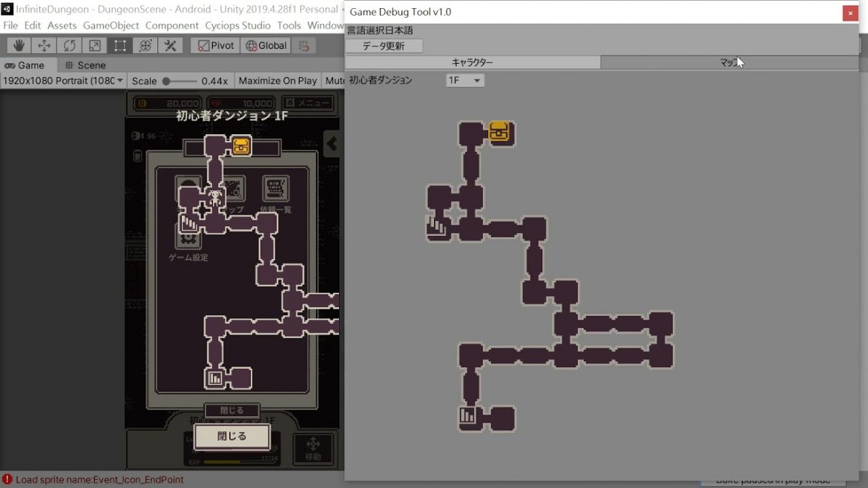Open the 1920x1080 Portrait resolution dropdown
This screenshot has height=488, width=868.
[x=63, y=81]
